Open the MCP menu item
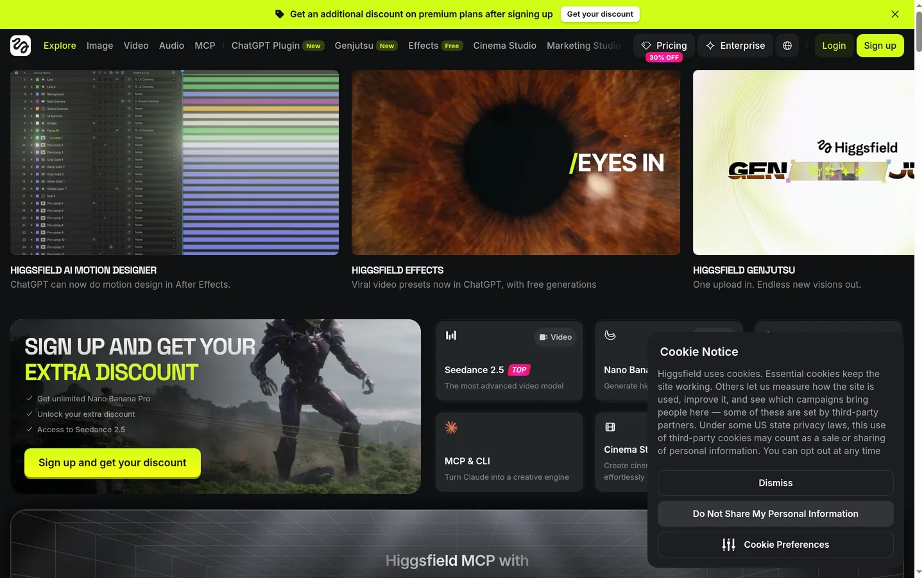The width and height of the screenshot is (924, 578). (205, 46)
